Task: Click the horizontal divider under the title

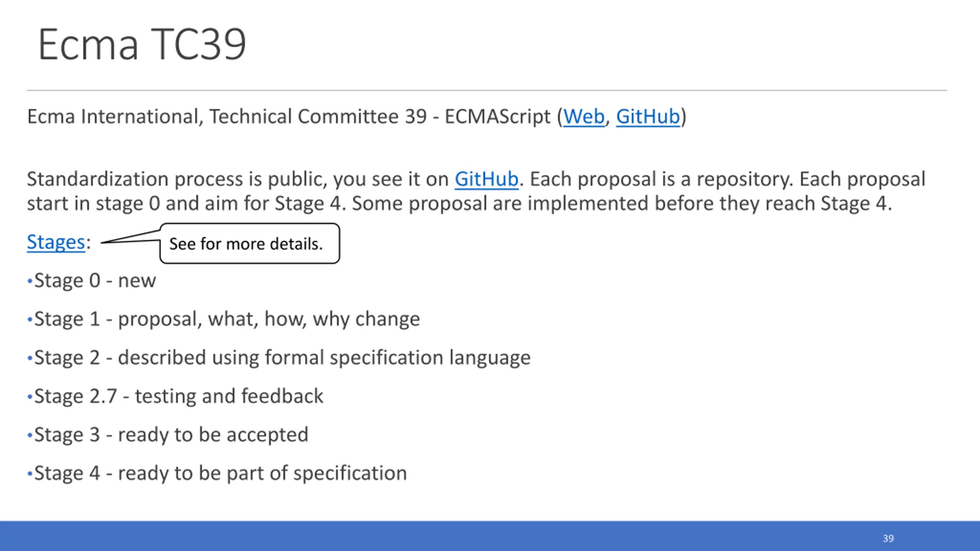Action: pyautogui.click(x=487, y=91)
